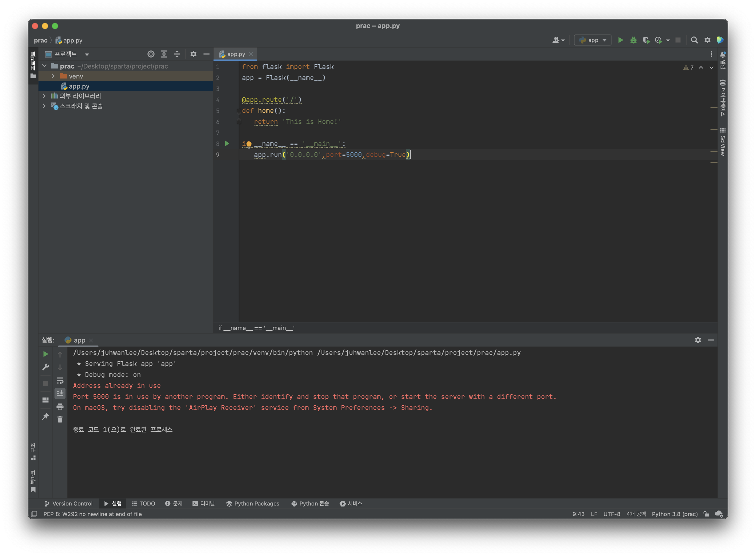This screenshot has width=756, height=556.
Task: Clear all console output trash icon
Action: pos(60,419)
